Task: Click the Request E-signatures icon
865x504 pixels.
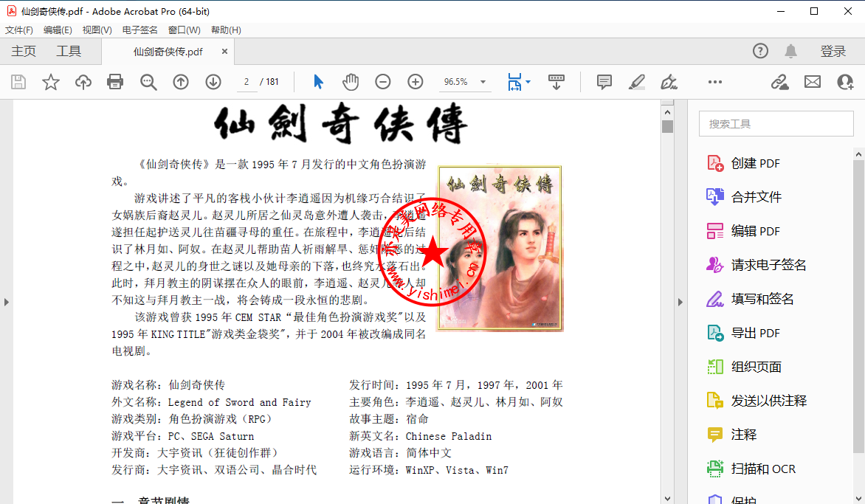Action: pyautogui.click(x=715, y=265)
